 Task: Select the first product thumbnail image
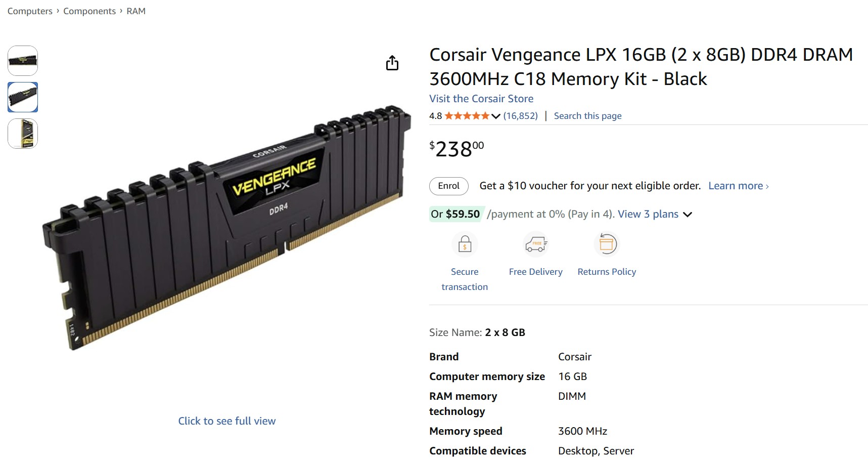[x=23, y=61]
